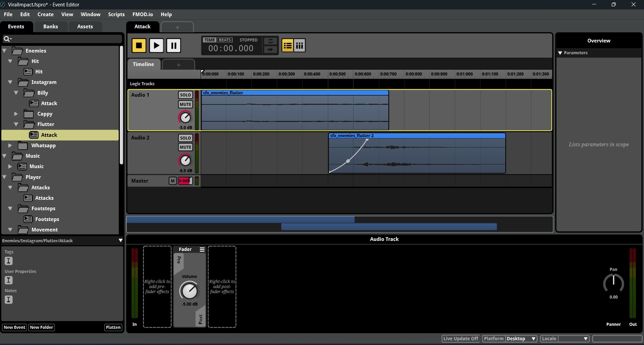Adjust the Fader Volume knob
The image size is (644, 345).
[x=189, y=291]
